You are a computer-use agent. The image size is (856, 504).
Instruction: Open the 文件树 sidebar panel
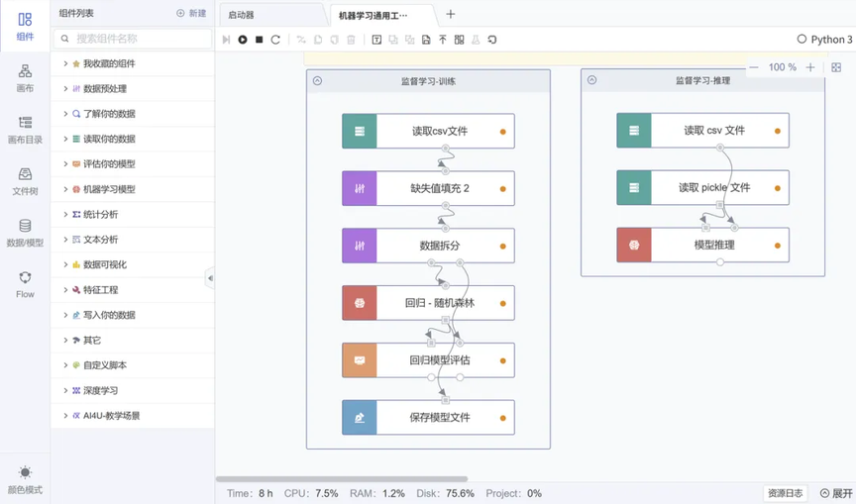25,181
